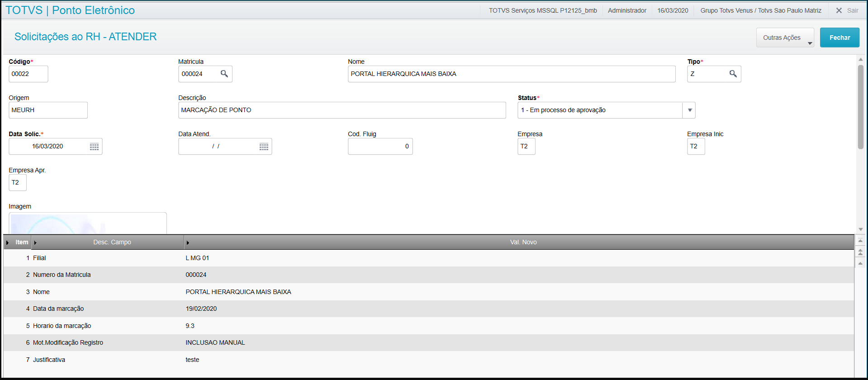Image resolution: width=868 pixels, height=380 pixels.
Task: Click the Sair link to exit
Action: 852,10
